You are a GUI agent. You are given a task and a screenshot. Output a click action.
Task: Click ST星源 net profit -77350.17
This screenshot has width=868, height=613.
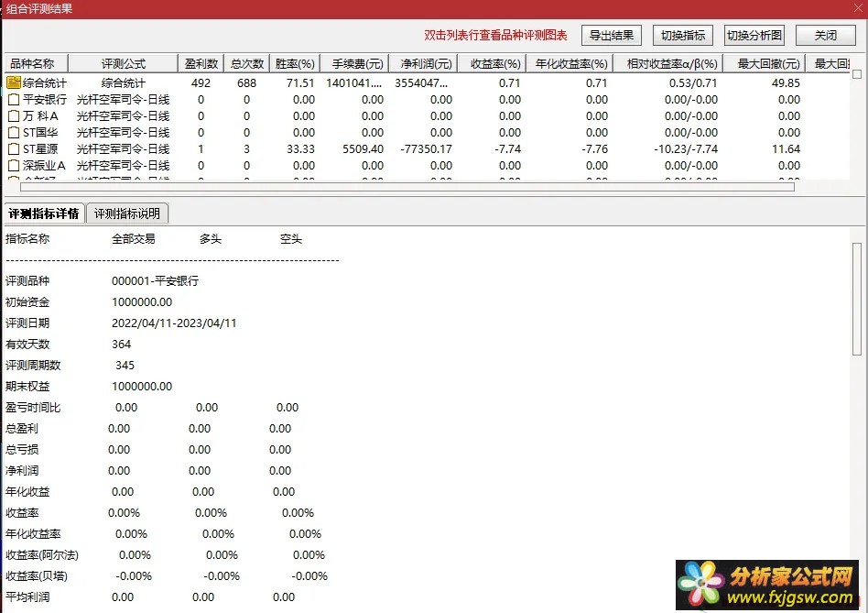[427, 149]
